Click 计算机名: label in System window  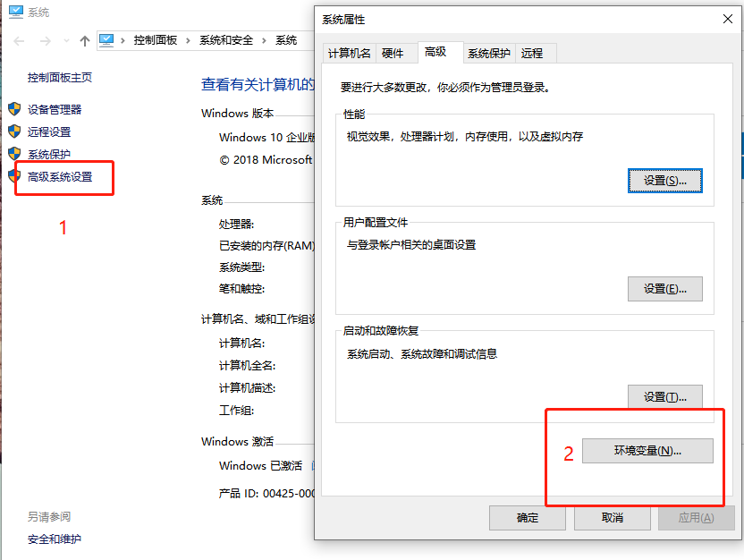[x=241, y=344]
